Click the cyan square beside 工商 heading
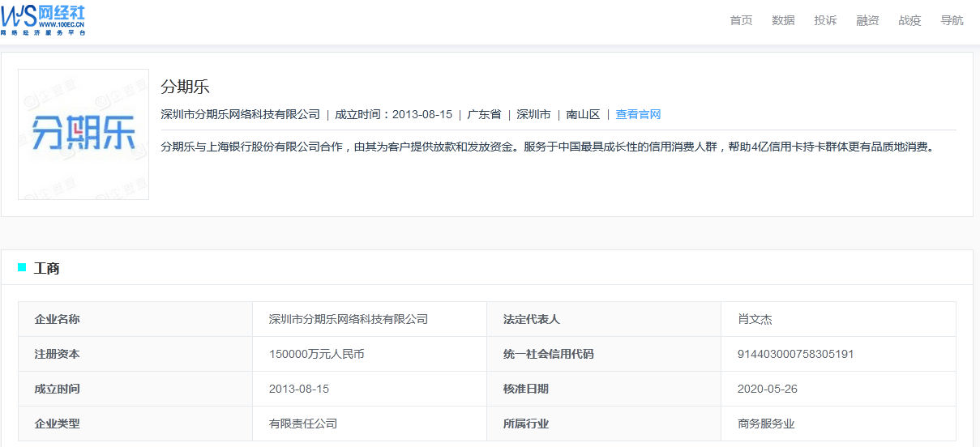 pyautogui.click(x=22, y=268)
